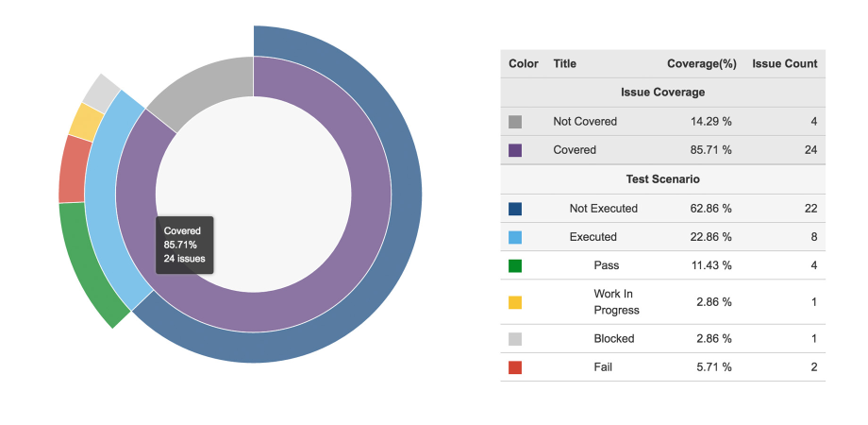Select the purple Covered ring segment

(371, 194)
